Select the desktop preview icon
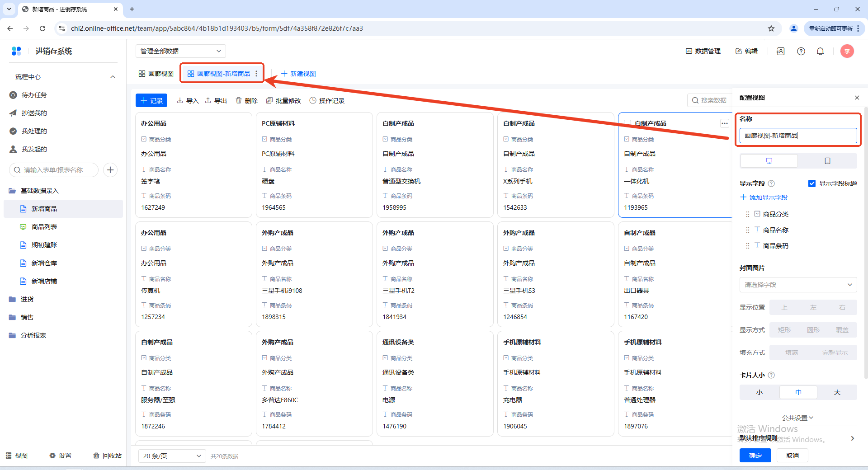 [x=769, y=161]
